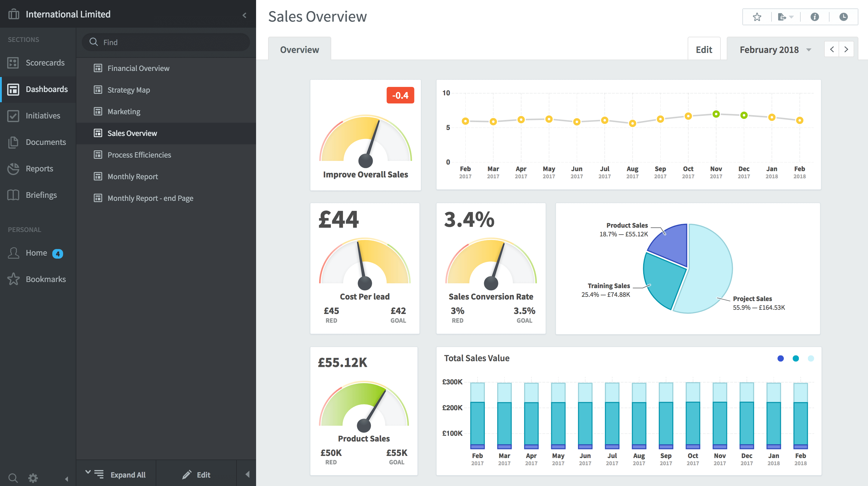
Task: Open the Initiatives section
Action: point(13,116)
